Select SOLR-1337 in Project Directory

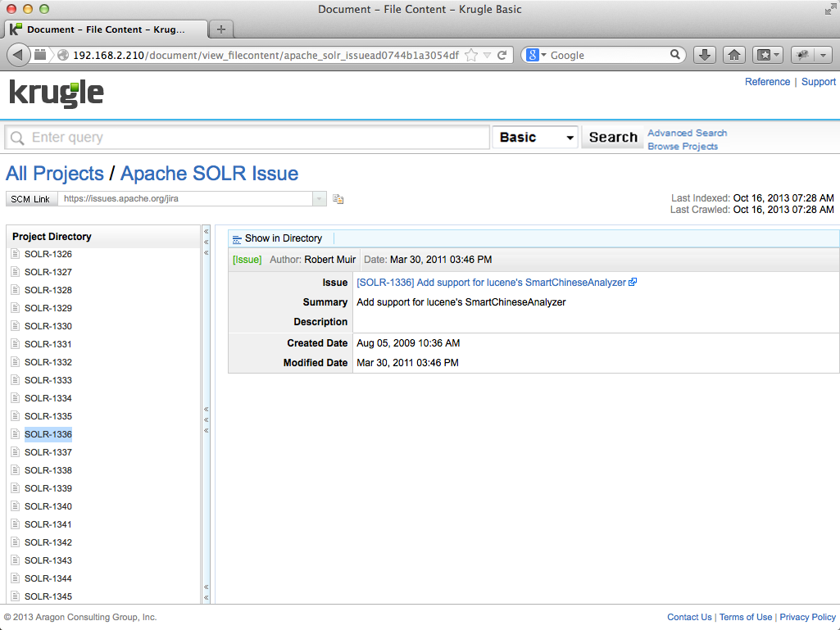[x=48, y=452]
